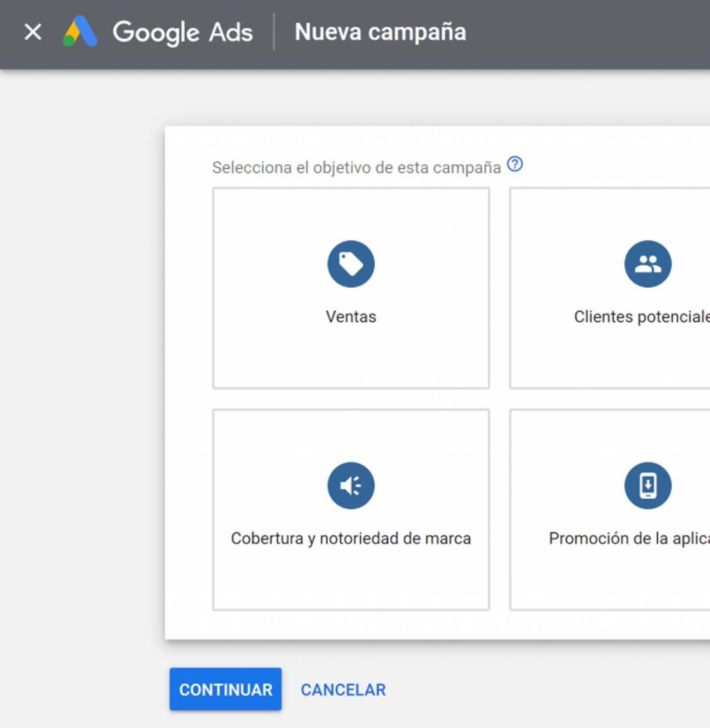This screenshot has width=710, height=728.
Task: Click 'Selecciona el objetivo de esta campaña' text
Action: tap(356, 168)
